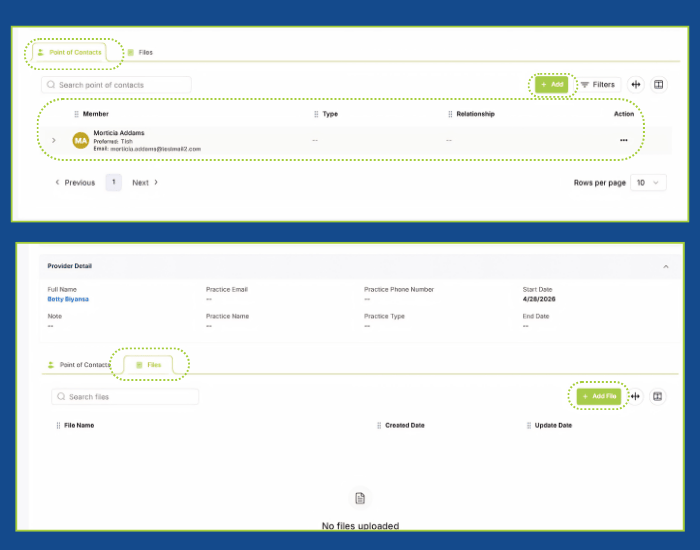Click column resize icon beside Add File

coord(635,396)
